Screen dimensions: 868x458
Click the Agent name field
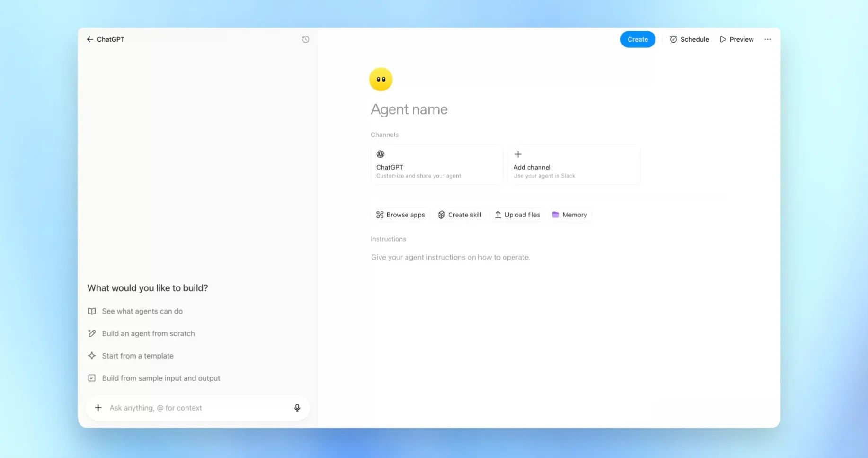[409, 109]
